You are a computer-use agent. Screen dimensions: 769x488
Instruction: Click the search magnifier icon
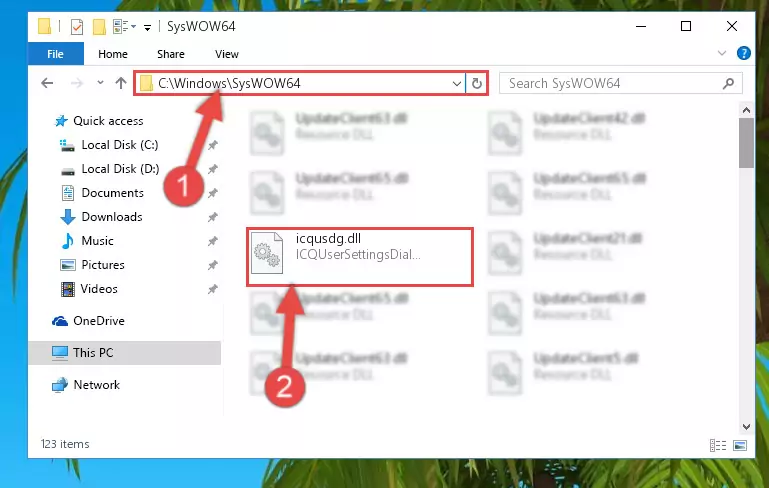point(728,83)
